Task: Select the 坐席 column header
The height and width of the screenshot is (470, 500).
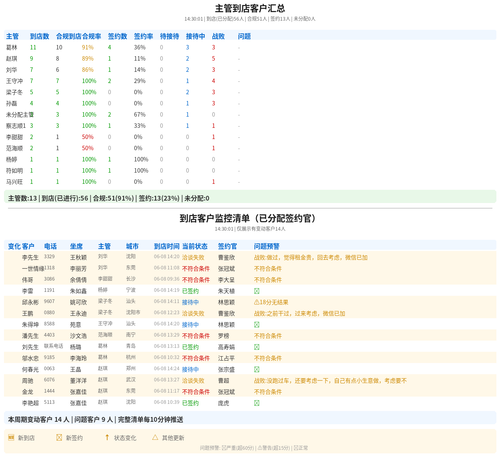Action: (x=76, y=246)
